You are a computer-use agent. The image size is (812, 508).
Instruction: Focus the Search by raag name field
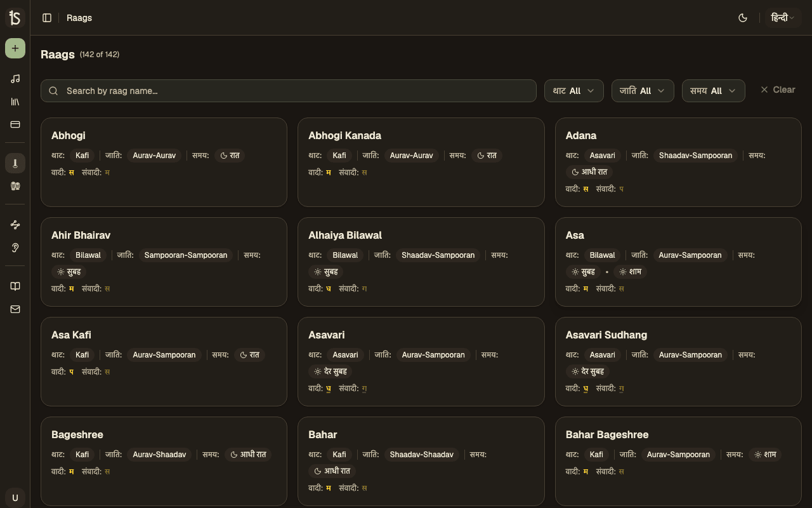(x=289, y=91)
